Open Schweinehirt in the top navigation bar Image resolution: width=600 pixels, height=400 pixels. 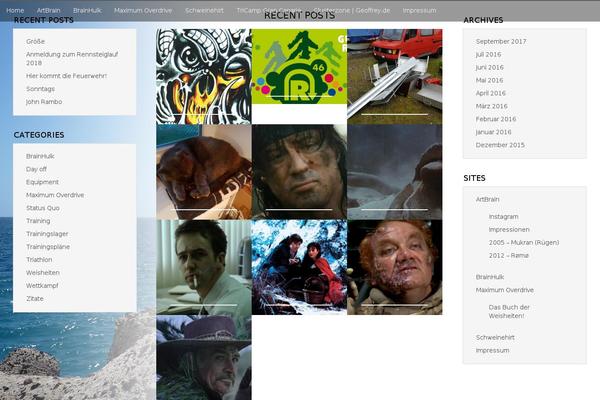[204, 10]
